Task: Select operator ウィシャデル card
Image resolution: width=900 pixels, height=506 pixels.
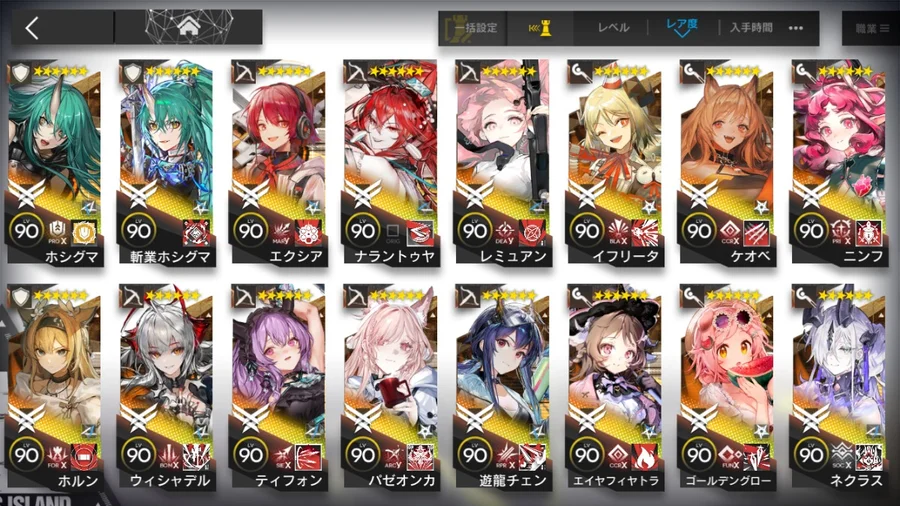Action: tap(167, 388)
